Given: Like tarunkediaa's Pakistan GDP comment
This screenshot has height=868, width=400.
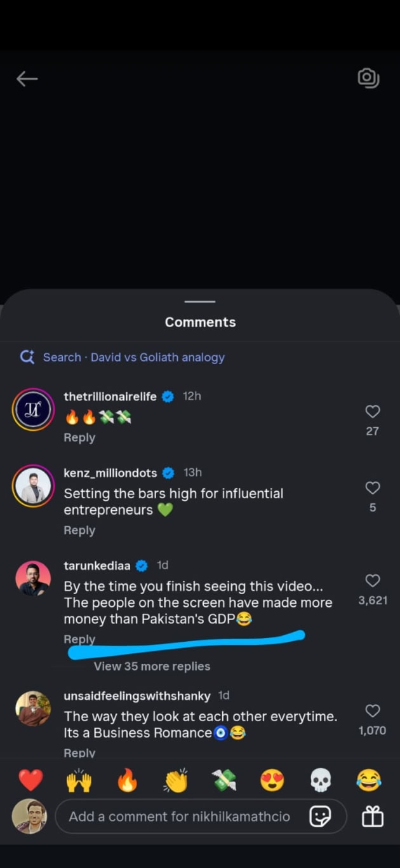Looking at the screenshot, I should pyautogui.click(x=372, y=580).
